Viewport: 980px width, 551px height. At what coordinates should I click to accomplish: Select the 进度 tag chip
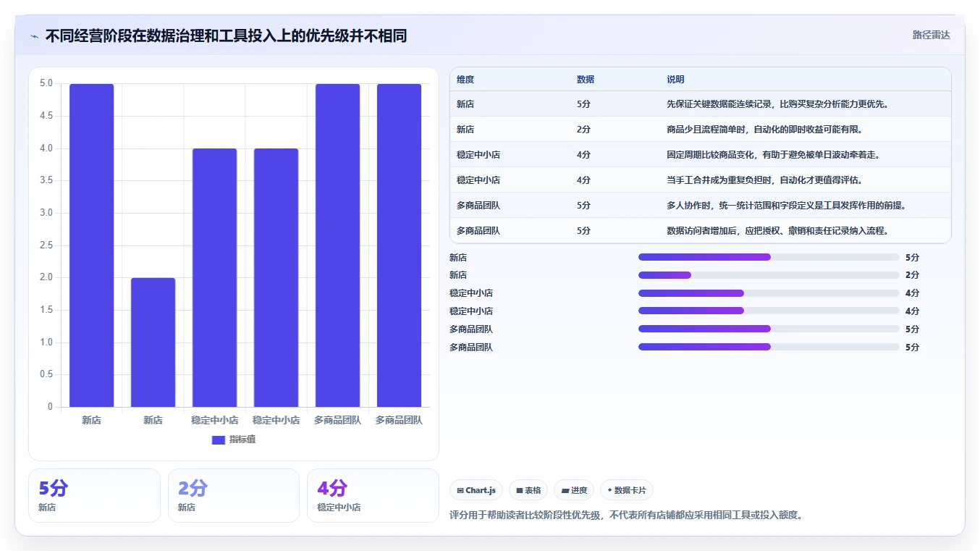pyautogui.click(x=574, y=490)
